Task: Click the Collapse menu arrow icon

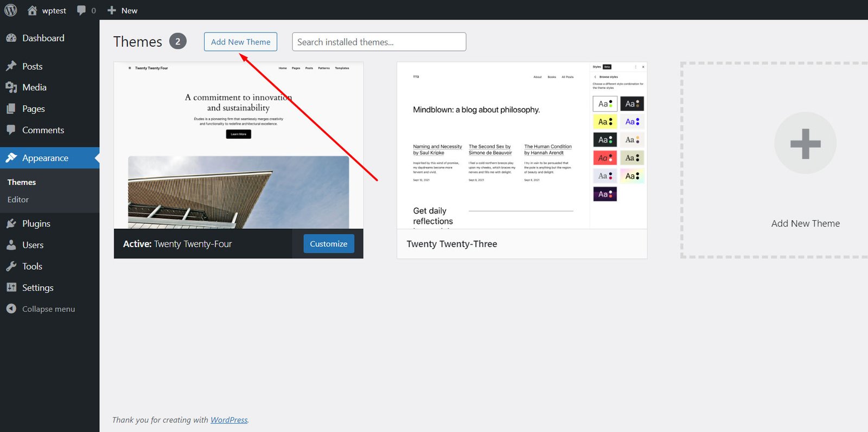Action: pyautogui.click(x=11, y=309)
